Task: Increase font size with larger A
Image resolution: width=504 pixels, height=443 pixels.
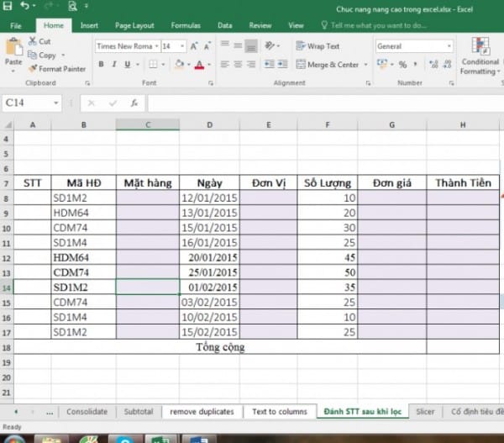Action: click(x=194, y=46)
